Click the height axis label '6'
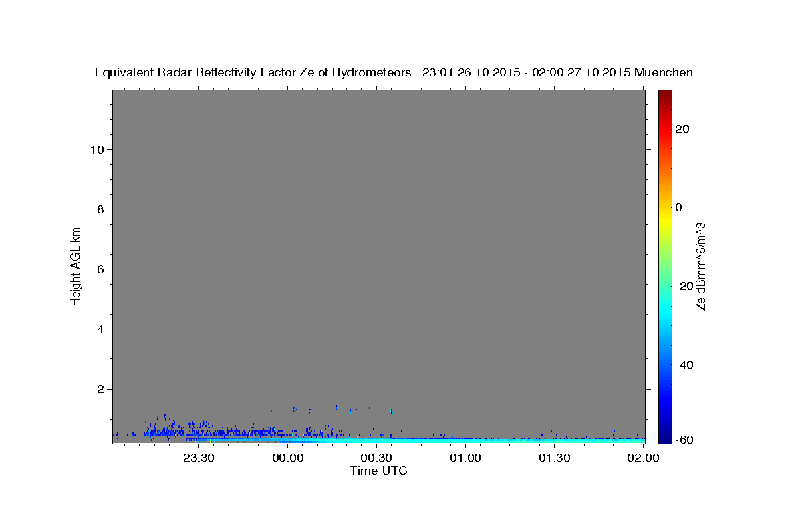The image size is (798, 532). tap(101, 269)
